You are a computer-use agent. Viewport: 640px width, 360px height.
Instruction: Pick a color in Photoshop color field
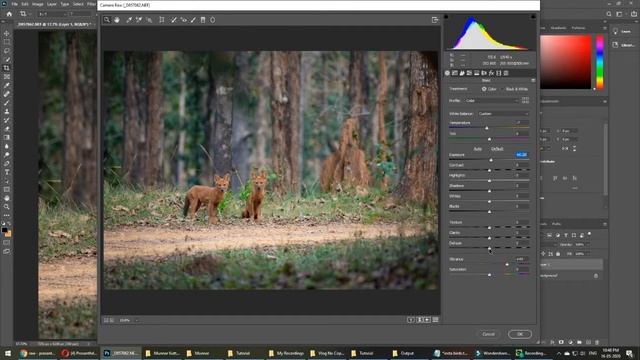tap(566, 62)
